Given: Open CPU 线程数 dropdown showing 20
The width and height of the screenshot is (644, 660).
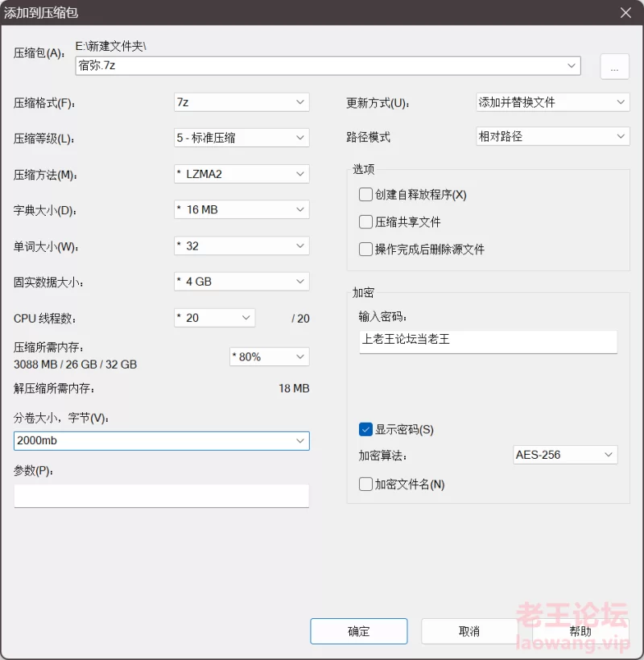Looking at the screenshot, I should click(x=215, y=318).
